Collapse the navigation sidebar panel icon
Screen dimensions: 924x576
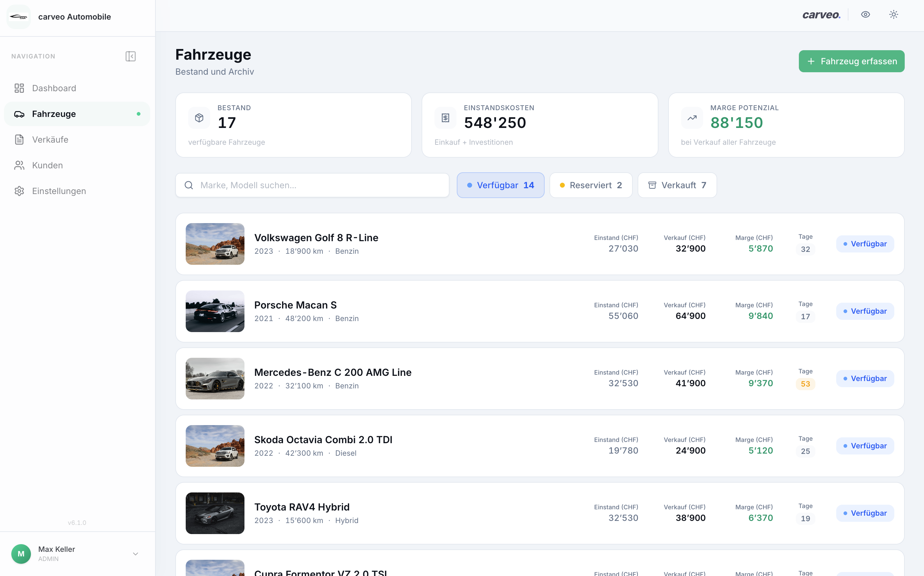[130, 56]
